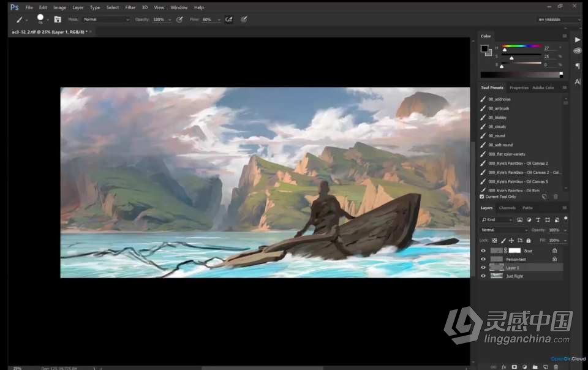
Task: Open the Creative Cloud Libraries panel icon
Action: (578, 51)
